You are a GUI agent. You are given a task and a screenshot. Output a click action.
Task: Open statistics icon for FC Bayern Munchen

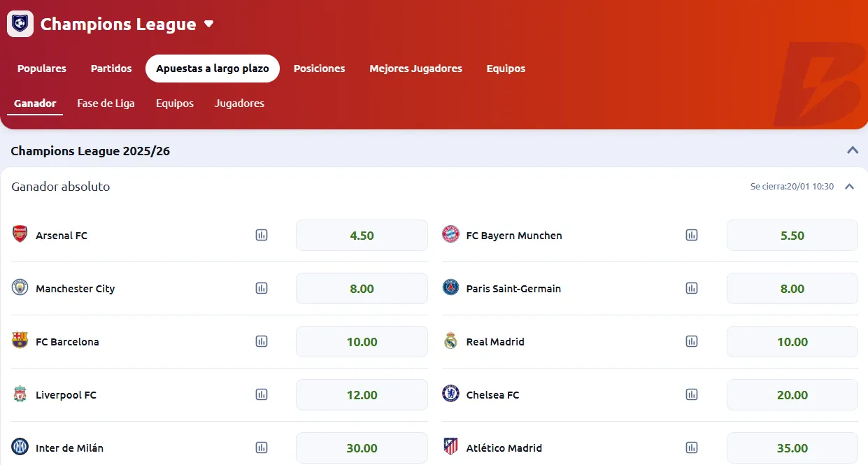click(x=692, y=235)
